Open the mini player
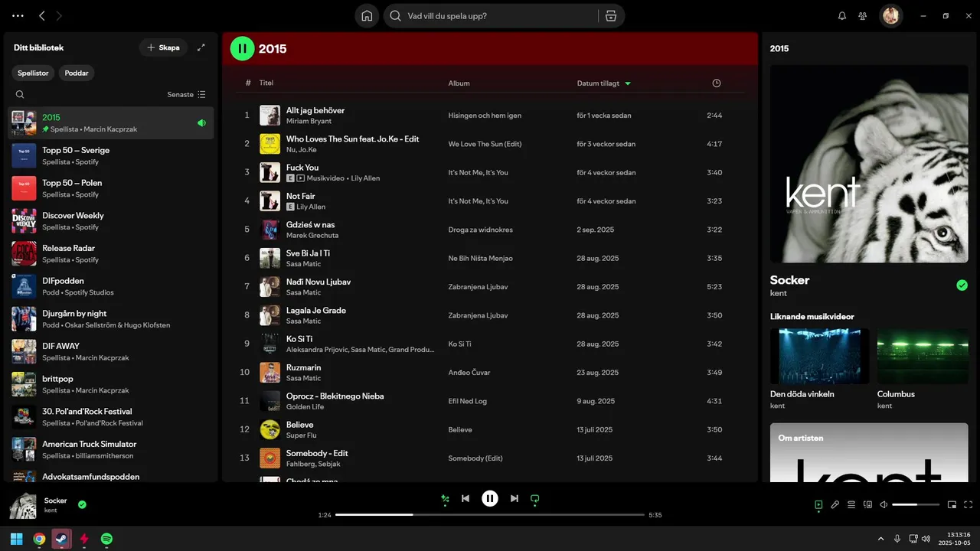 pyautogui.click(x=952, y=504)
